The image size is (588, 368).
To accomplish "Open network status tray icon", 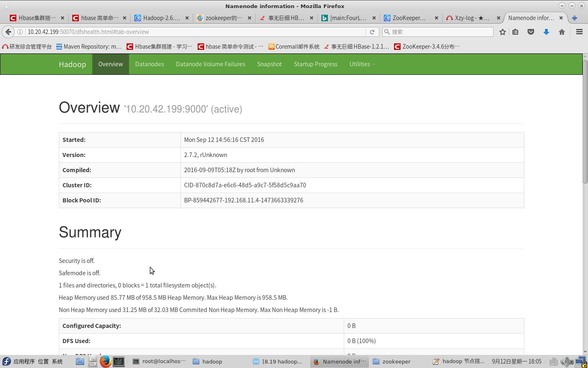I will [x=581, y=361].
